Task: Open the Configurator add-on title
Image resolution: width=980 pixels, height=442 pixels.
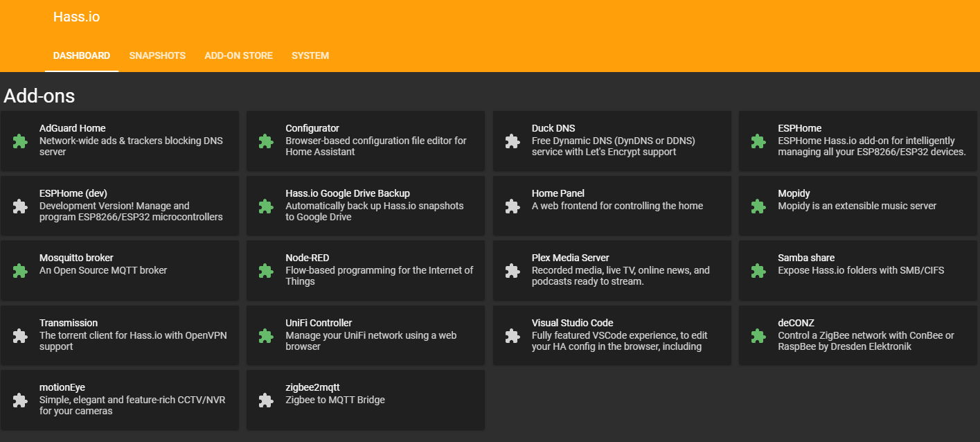Action: point(312,128)
